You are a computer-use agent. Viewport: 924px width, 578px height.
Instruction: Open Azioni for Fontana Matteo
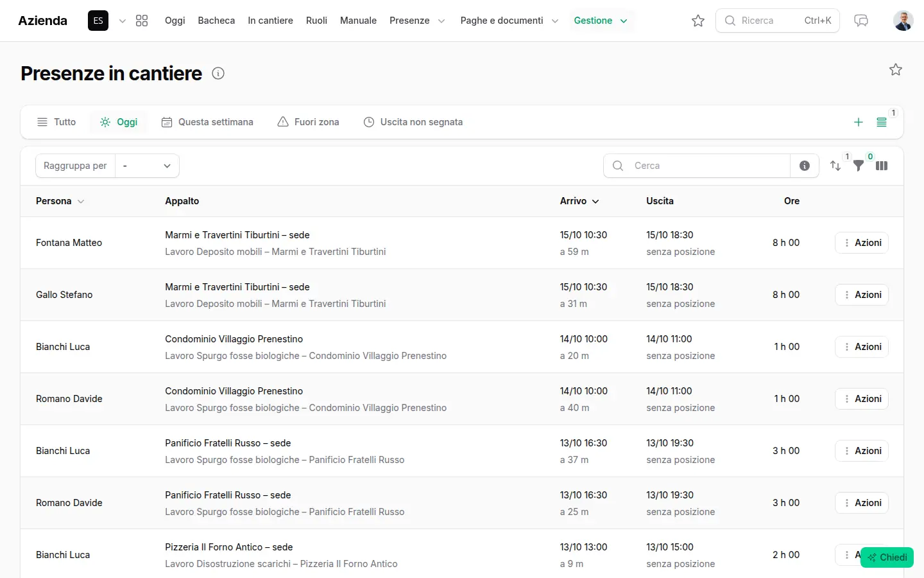(862, 243)
